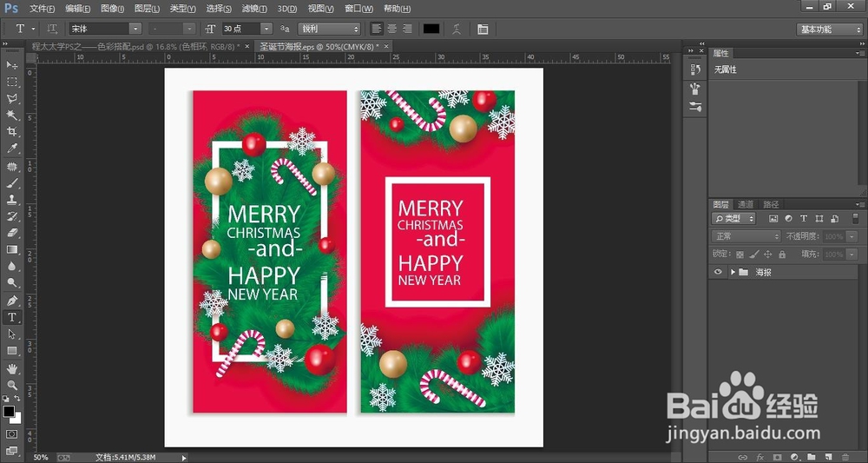Delete the selected layer

click(x=845, y=457)
